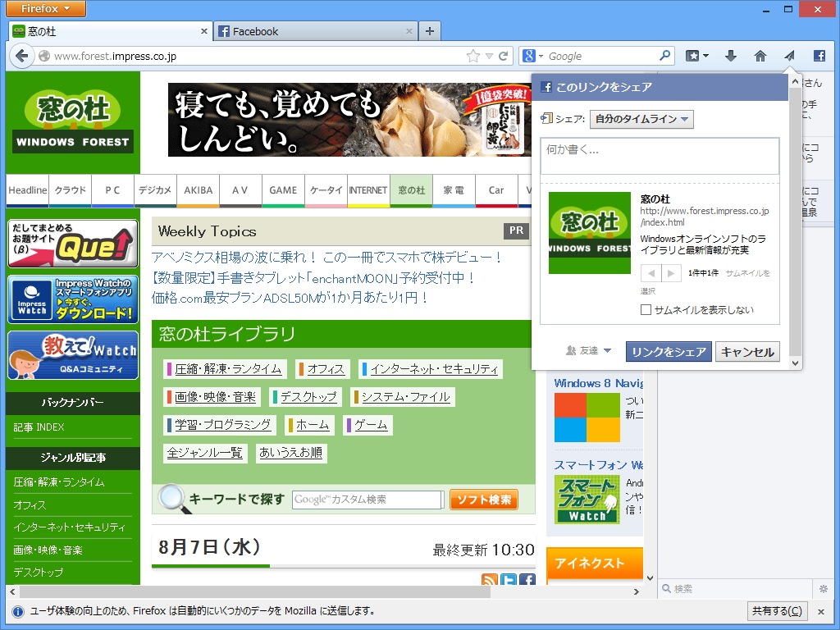Click the ソフト検索 button
840x630 pixels.
pos(484,500)
